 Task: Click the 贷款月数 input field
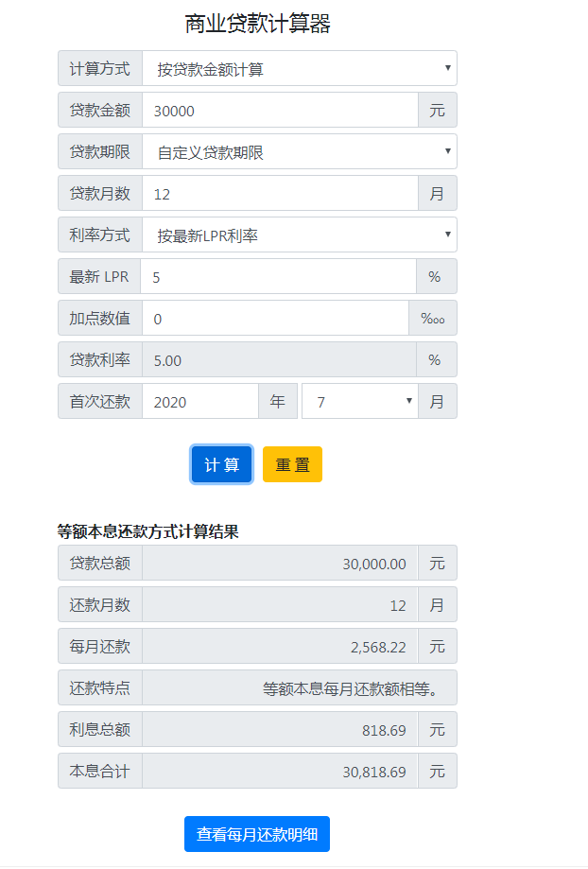[280, 194]
